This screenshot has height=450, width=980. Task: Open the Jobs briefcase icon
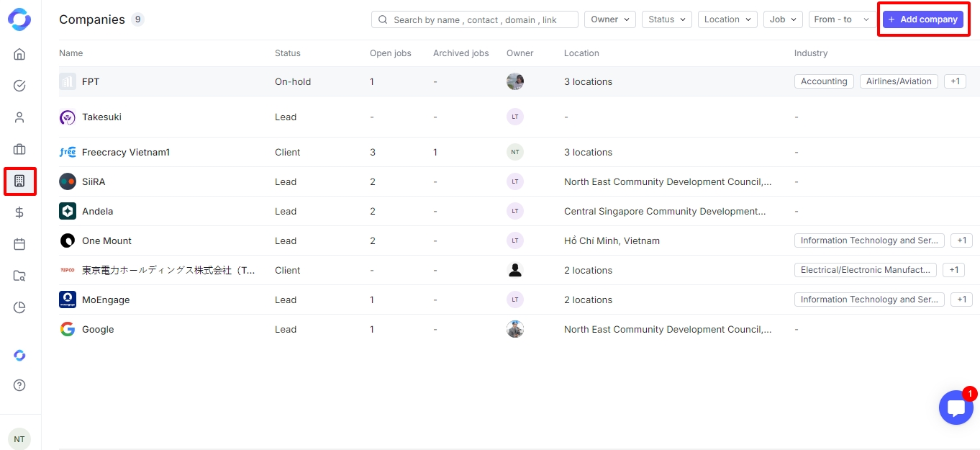[x=19, y=149]
